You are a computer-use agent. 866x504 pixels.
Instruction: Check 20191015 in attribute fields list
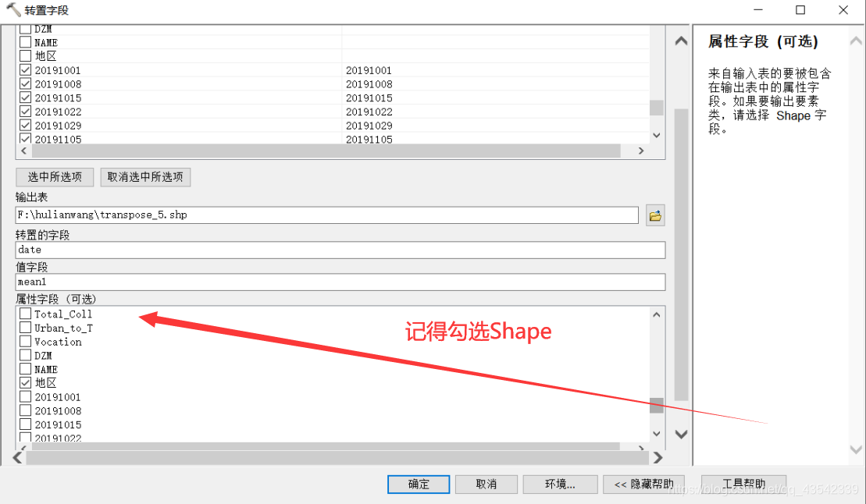(x=26, y=424)
